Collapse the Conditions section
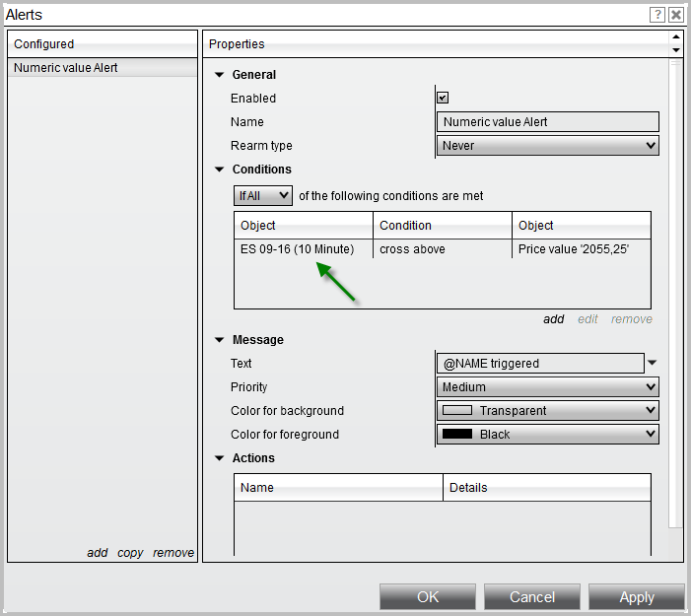Viewport: 691px width, 616px height. 219,170
